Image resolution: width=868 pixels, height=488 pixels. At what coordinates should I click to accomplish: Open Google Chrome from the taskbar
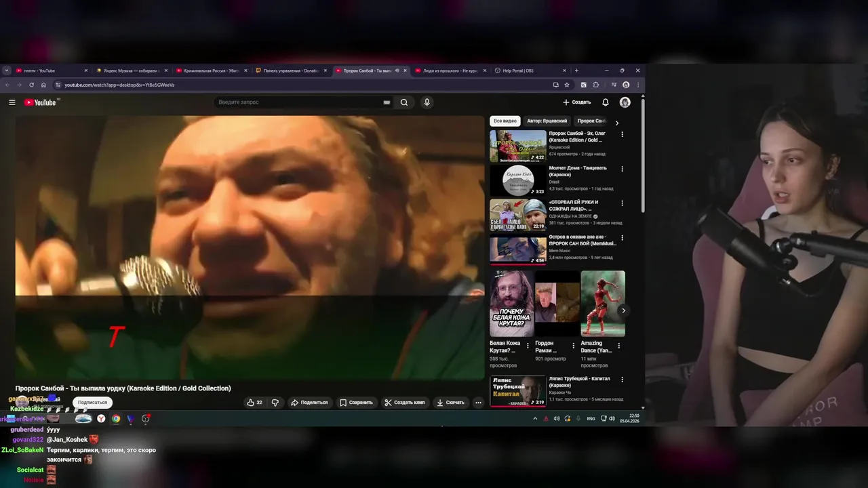[116, 419]
